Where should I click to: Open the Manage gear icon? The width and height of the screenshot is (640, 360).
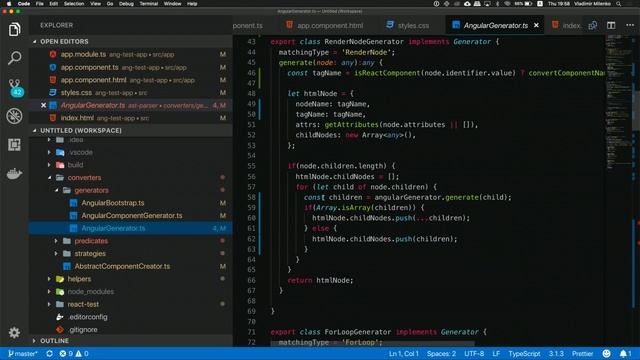(x=14, y=332)
